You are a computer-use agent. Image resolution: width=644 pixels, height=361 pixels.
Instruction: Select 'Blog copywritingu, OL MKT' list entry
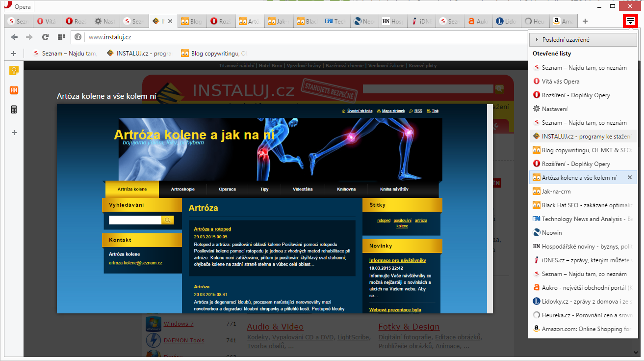tap(583, 150)
